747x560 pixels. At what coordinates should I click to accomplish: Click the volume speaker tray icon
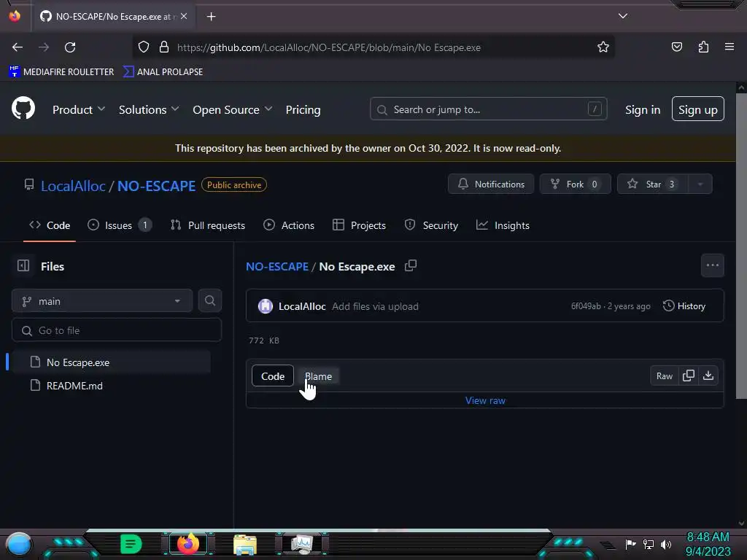tap(666, 544)
